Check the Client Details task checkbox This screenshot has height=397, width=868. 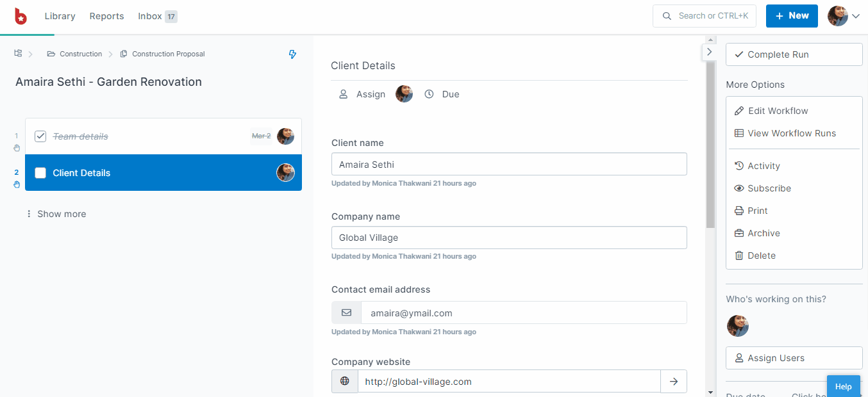pyautogui.click(x=40, y=173)
